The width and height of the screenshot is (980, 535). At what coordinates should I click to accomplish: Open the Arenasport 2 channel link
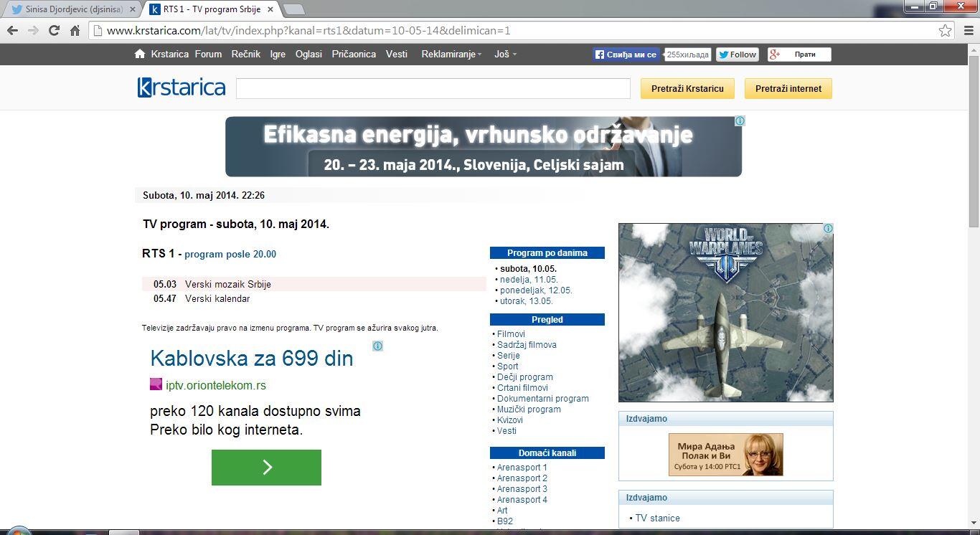coord(522,478)
